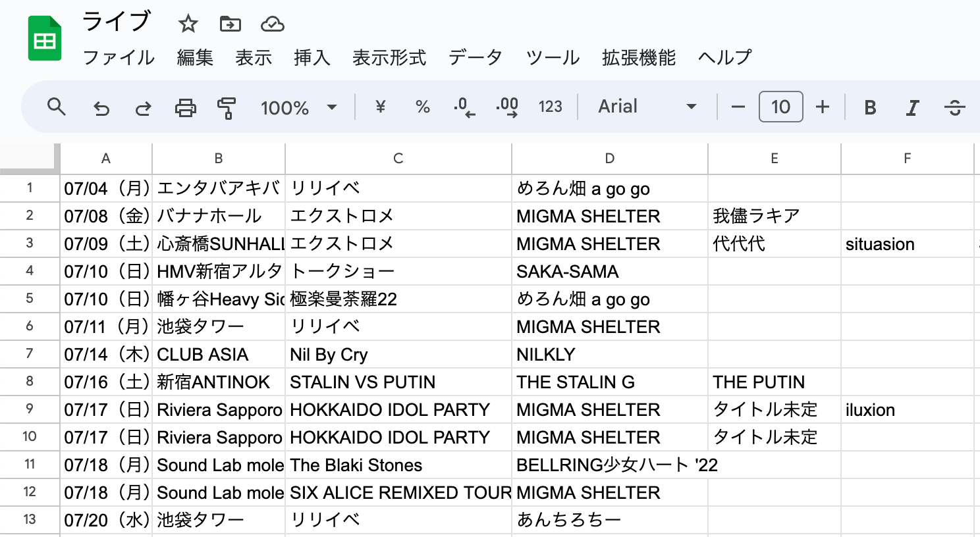Open more number formats 123

coord(550,107)
